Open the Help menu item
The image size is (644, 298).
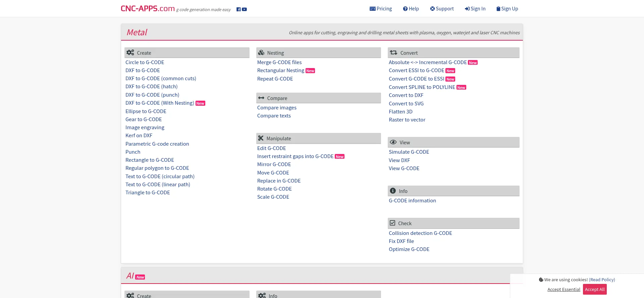point(411,9)
